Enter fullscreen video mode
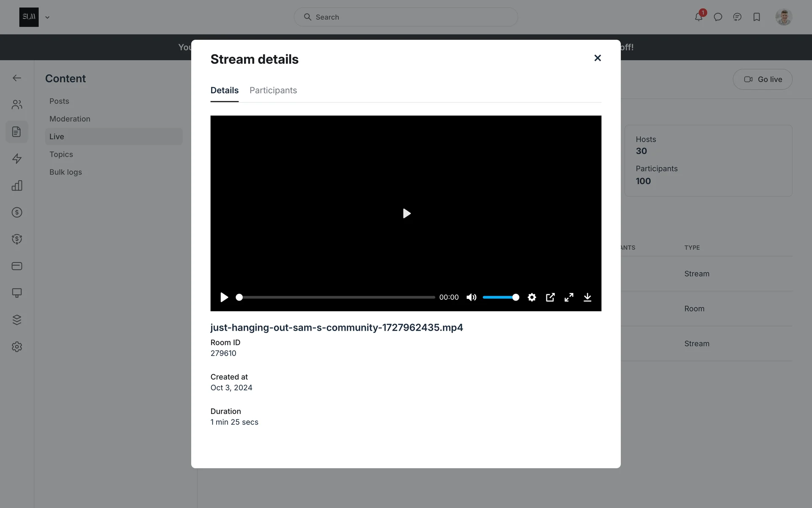The width and height of the screenshot is (812, 508). tap(569, 297)
